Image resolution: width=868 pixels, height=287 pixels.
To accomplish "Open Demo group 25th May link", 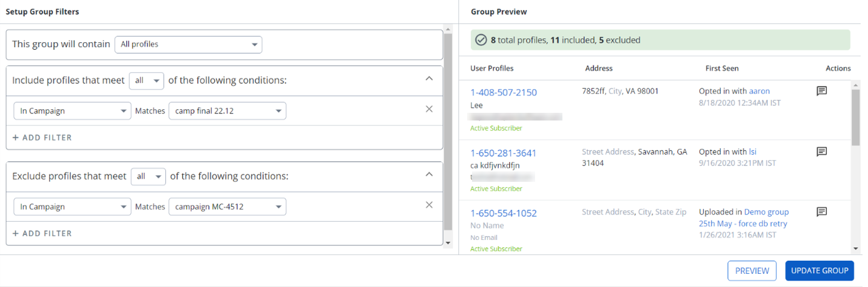I will [744, 217].
